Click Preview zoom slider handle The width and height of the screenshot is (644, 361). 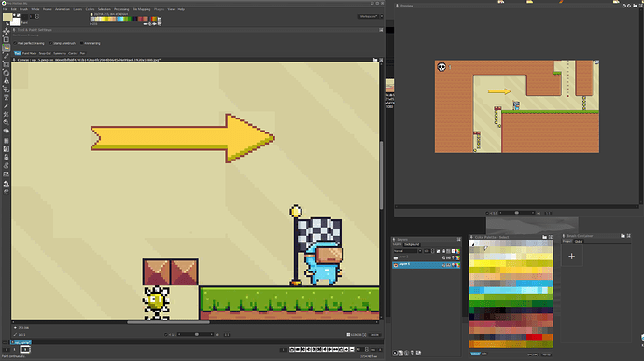pos(517,213)
